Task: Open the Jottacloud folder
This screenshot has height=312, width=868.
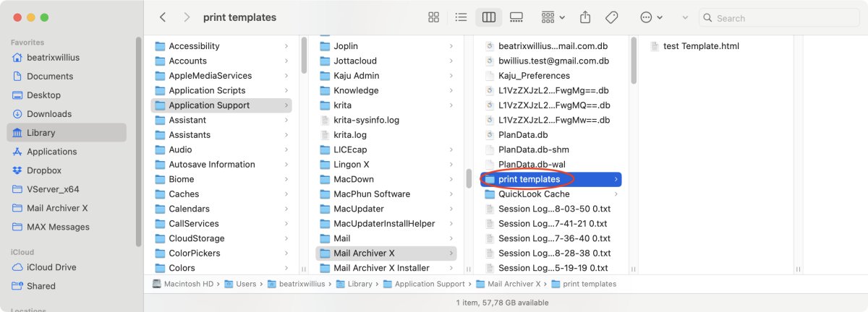Action: [386, 61]
